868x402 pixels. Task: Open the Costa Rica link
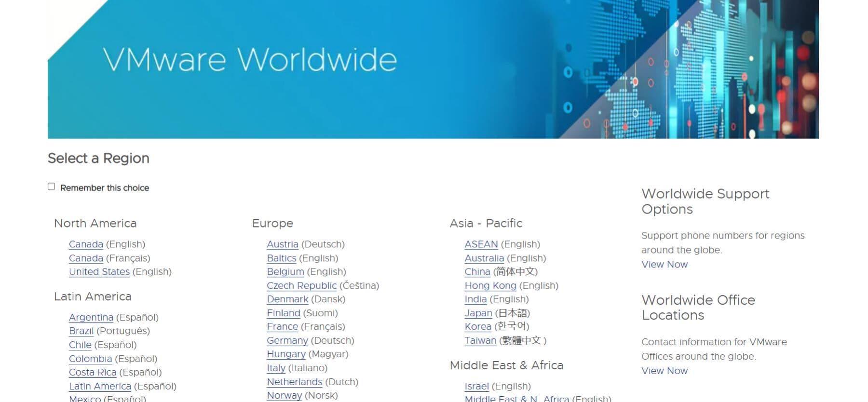[x=93, y=373]
